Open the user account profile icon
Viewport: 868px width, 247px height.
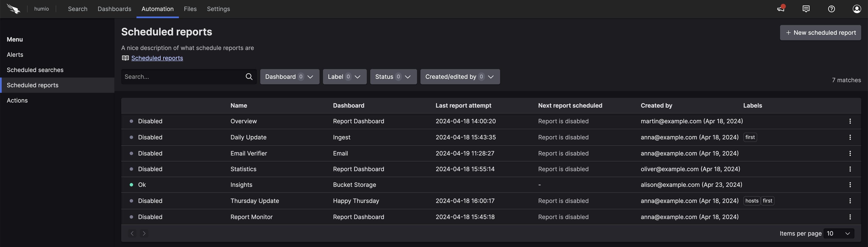click(857, 9)
